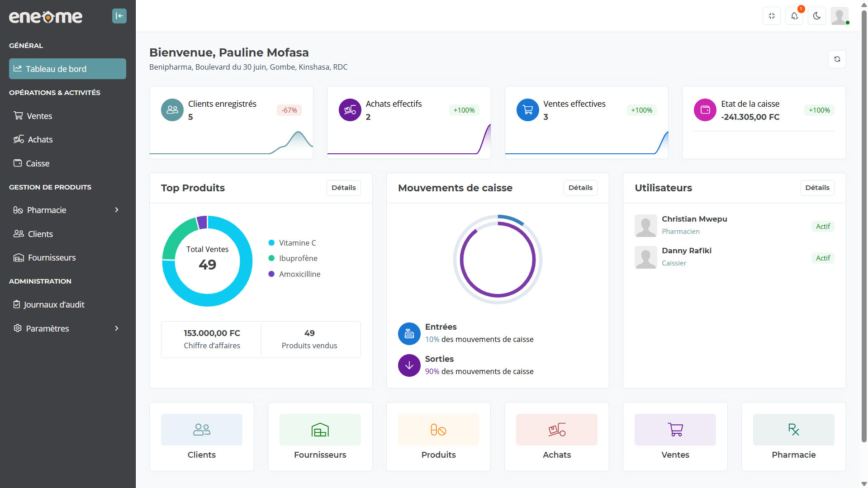Toggle dark mode with moon icon

817,16
